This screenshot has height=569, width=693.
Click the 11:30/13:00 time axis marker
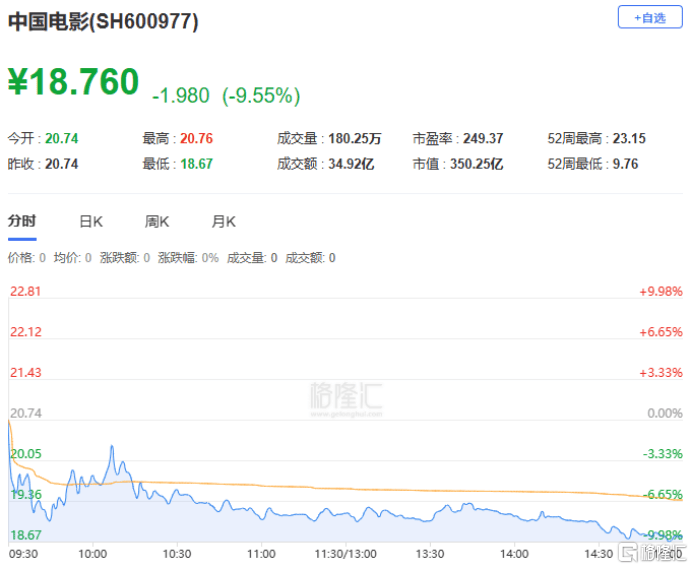tap(345, 553)
